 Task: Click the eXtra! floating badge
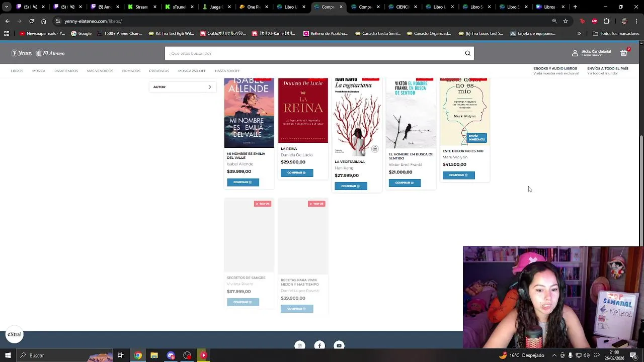(15, 334)
